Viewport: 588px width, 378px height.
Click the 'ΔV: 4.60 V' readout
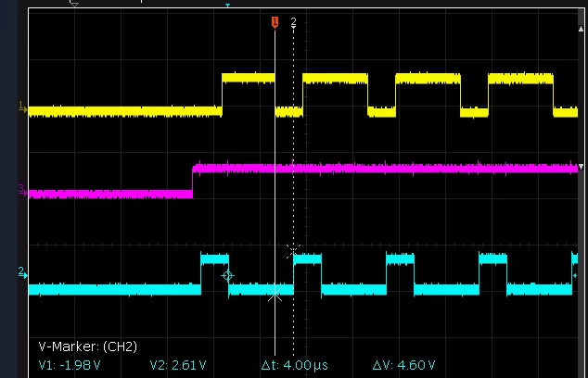(403, 365)
